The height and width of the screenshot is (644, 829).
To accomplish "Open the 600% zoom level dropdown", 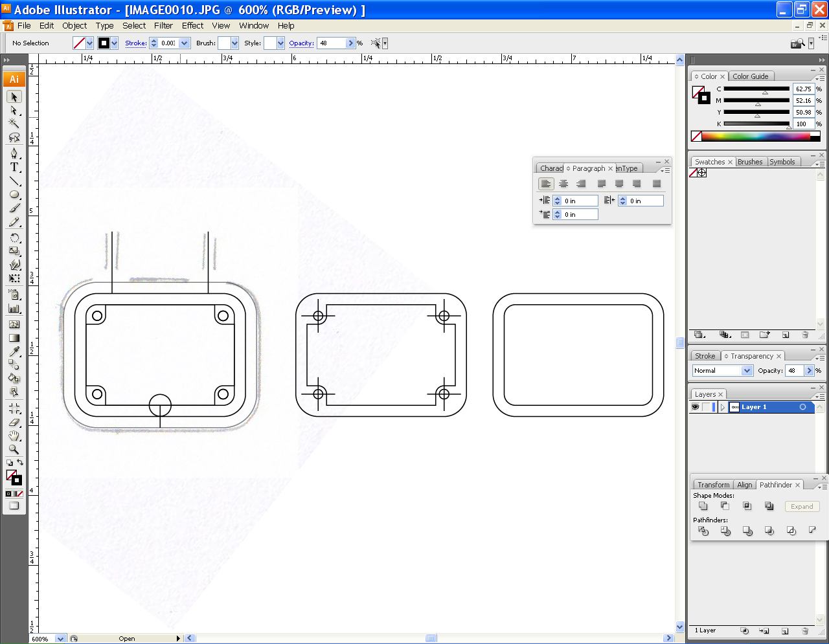I will pyautogui.click(x=60, y=639).
